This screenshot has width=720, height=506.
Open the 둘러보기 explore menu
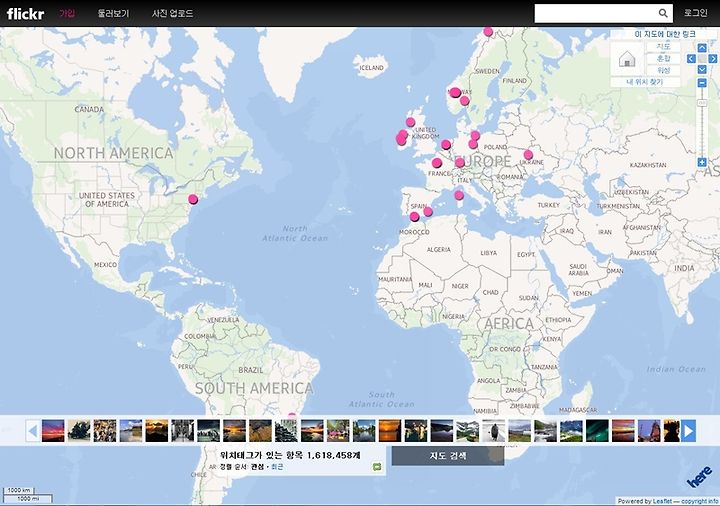point(113,13)
